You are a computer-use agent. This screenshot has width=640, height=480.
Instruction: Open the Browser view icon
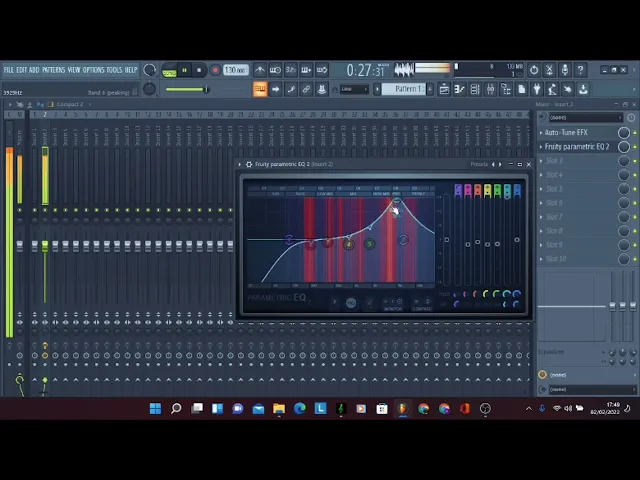(506, 89)
